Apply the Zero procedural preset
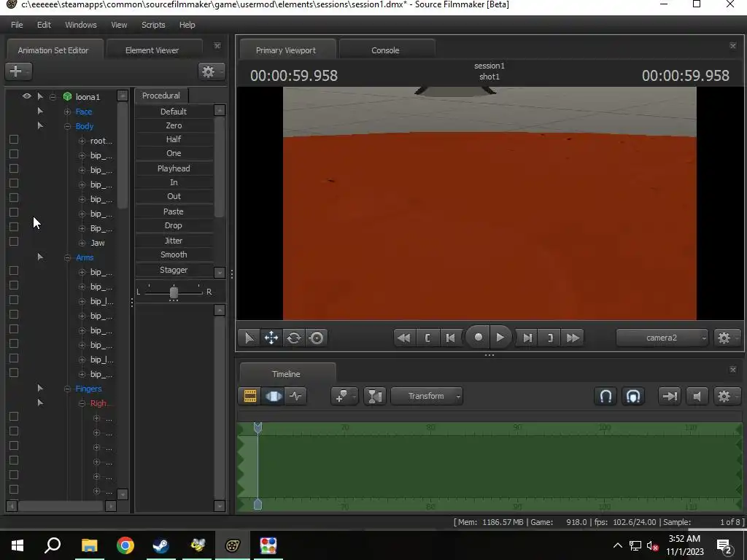Image resolution: width=747 pixels, height=560 pixels. (x=174, y=125)
